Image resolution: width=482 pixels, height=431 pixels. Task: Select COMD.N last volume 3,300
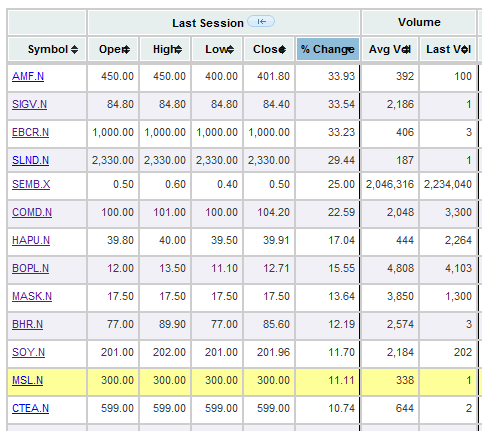458,212
